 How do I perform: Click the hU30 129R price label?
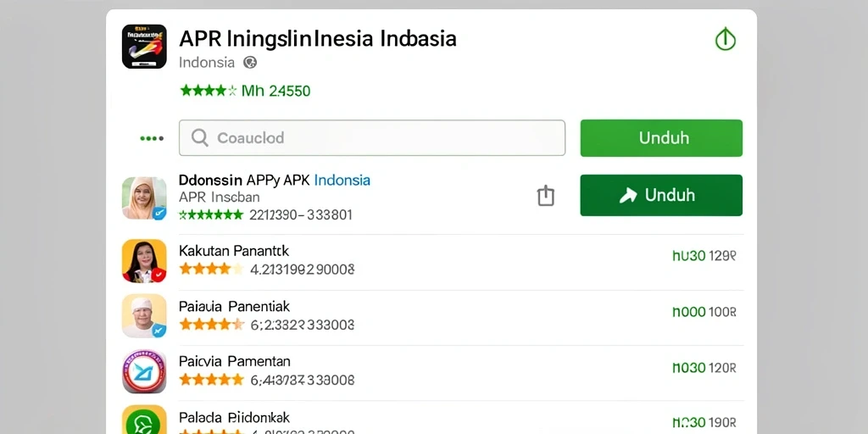(x=704, y=256)
